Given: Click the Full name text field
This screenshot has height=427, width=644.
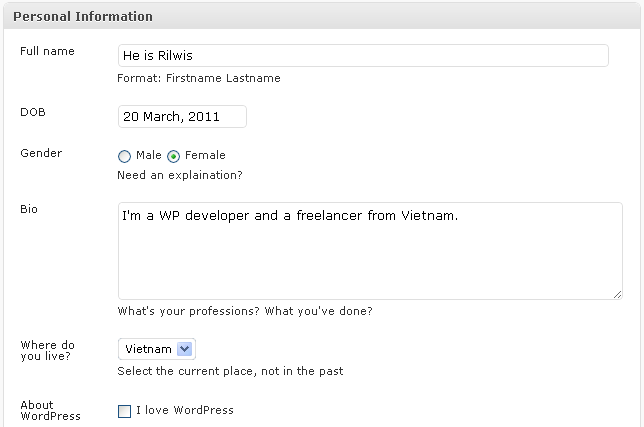Looking at the screenshot, I should tap(362, 56).
